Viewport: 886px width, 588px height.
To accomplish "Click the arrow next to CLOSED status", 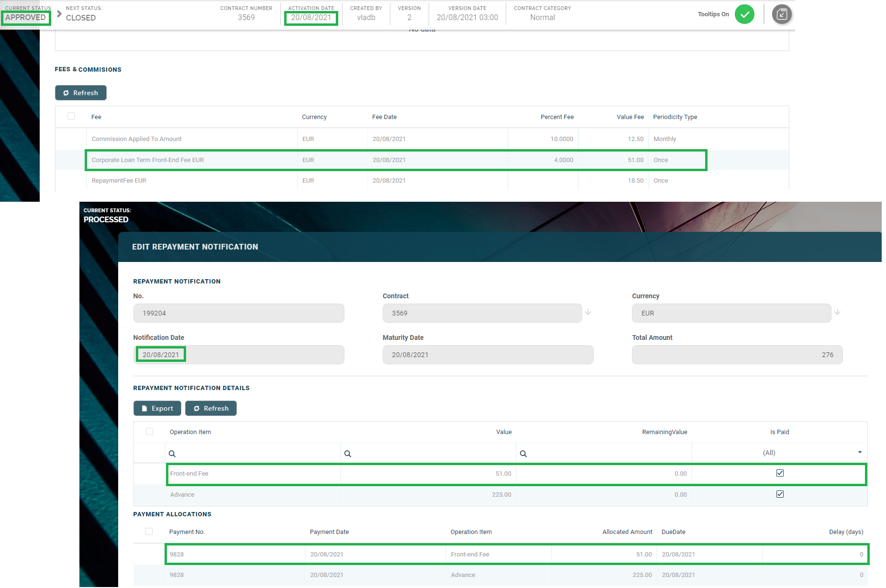I will coord(59,14).
